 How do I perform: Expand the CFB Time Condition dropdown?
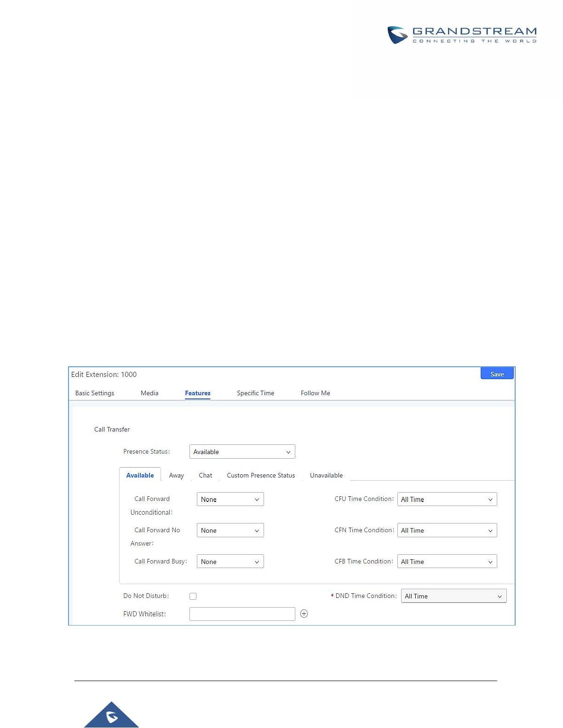(x=447, y=562)
